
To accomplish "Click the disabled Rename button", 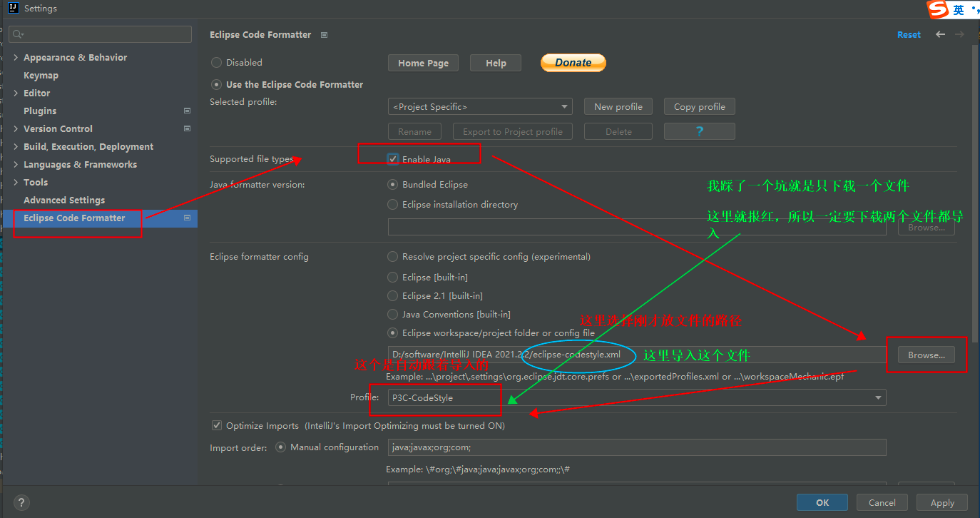I will click(x=414, y=131).
